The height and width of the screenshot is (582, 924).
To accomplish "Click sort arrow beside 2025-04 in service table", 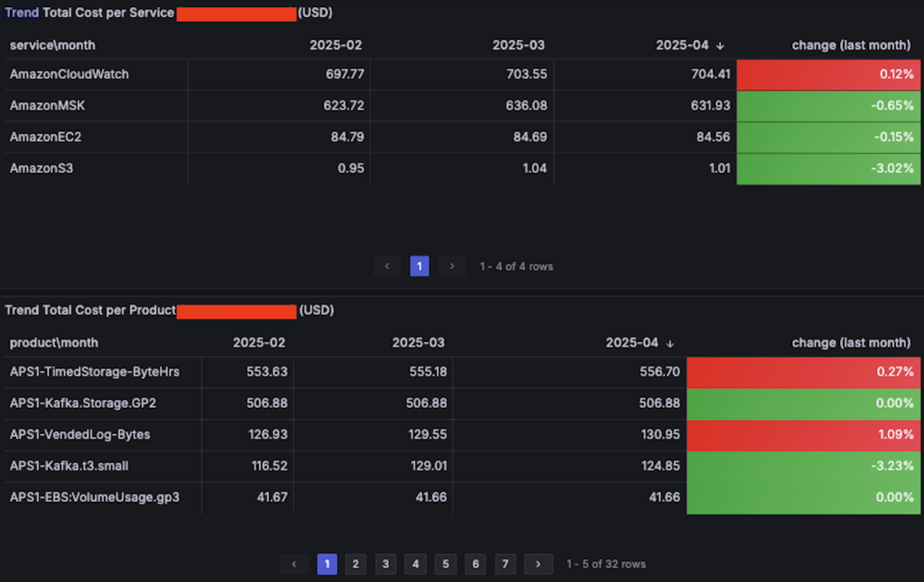I will pyautogui.click(x=720, y=46).
